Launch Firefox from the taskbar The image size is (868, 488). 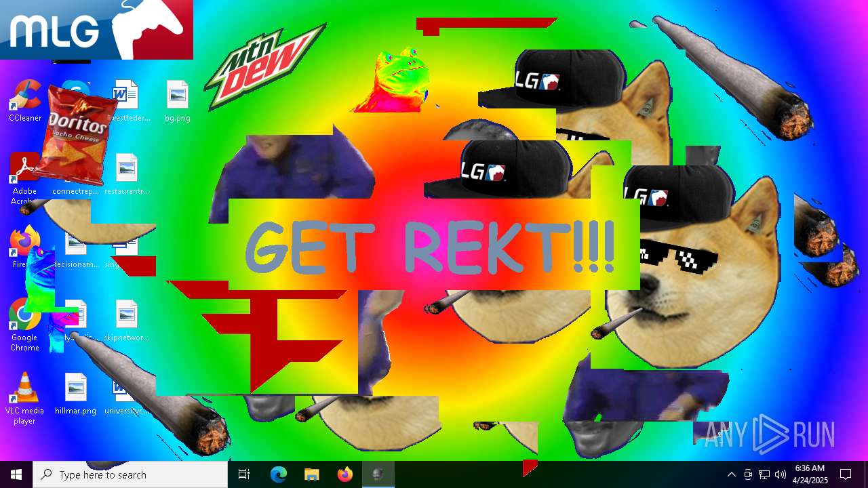344,474
